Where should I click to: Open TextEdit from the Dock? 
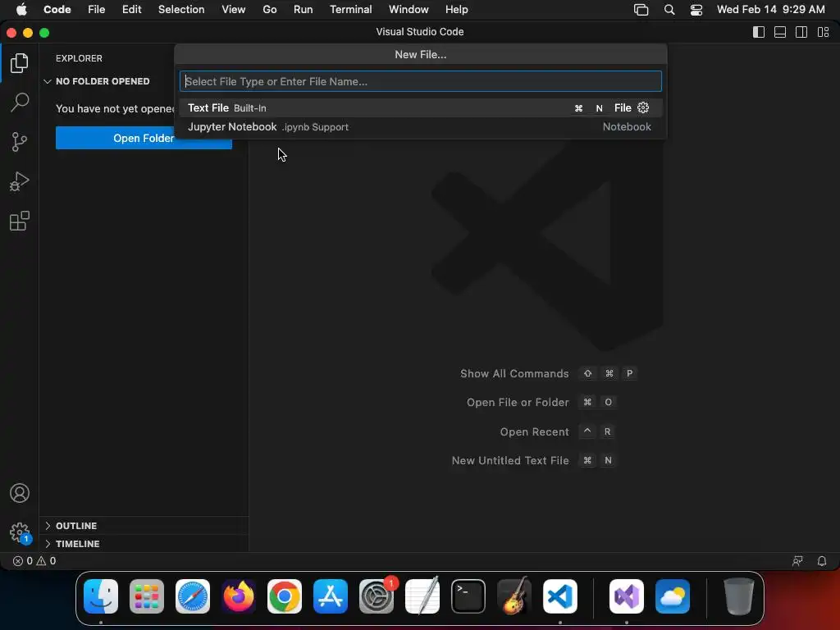click(422, 596)
